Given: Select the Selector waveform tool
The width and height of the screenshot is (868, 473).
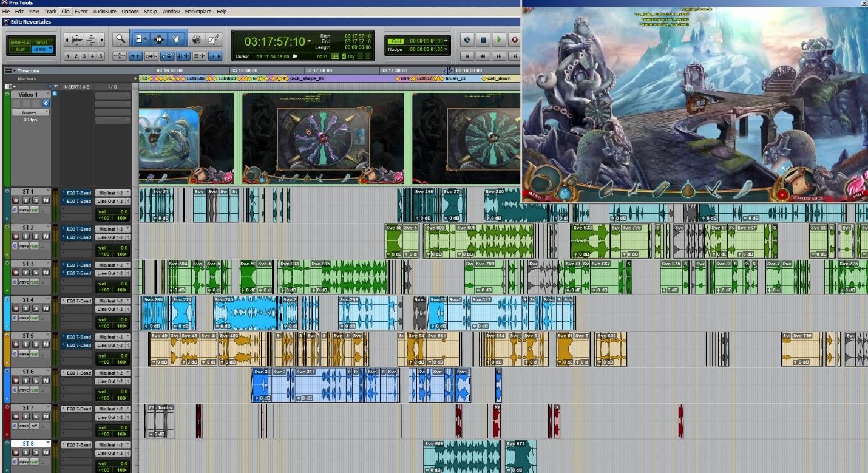Looking at the screenshot, I should pos(158,39).
